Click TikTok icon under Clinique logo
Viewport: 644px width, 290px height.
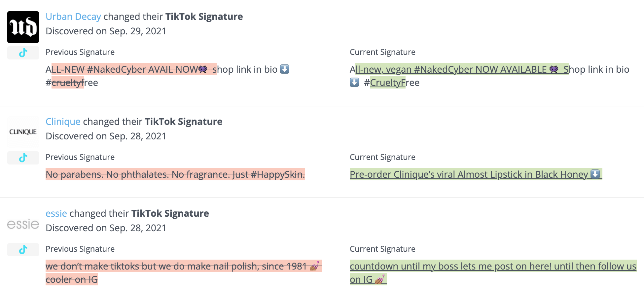23,158
